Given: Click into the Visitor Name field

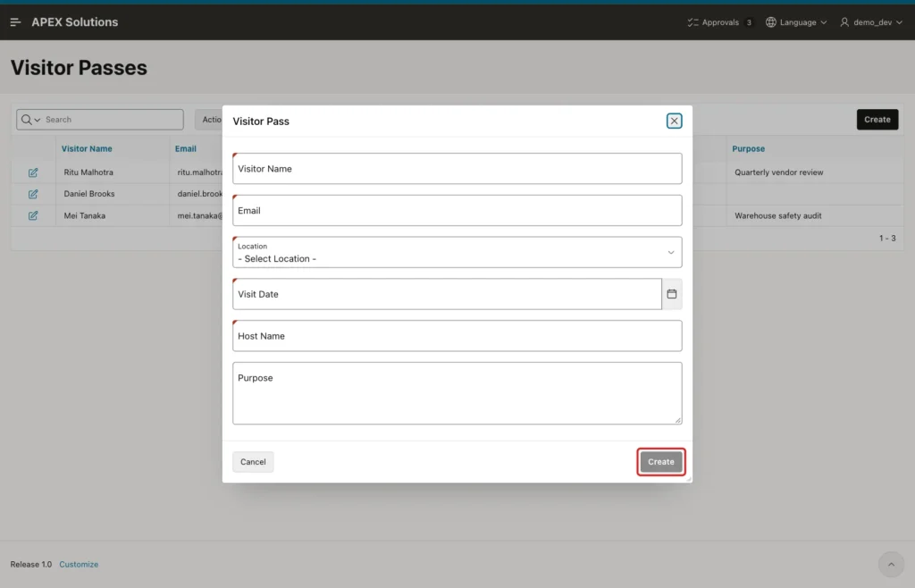Looking at the screenshot, I should tap(457, 169).
